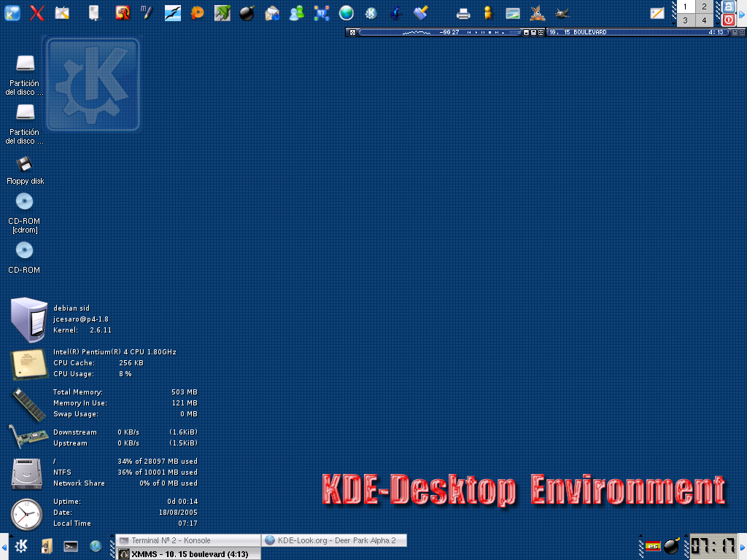747x560 pixels.
Task: Click the red X icon in top panel
Action: coord(36,13)
